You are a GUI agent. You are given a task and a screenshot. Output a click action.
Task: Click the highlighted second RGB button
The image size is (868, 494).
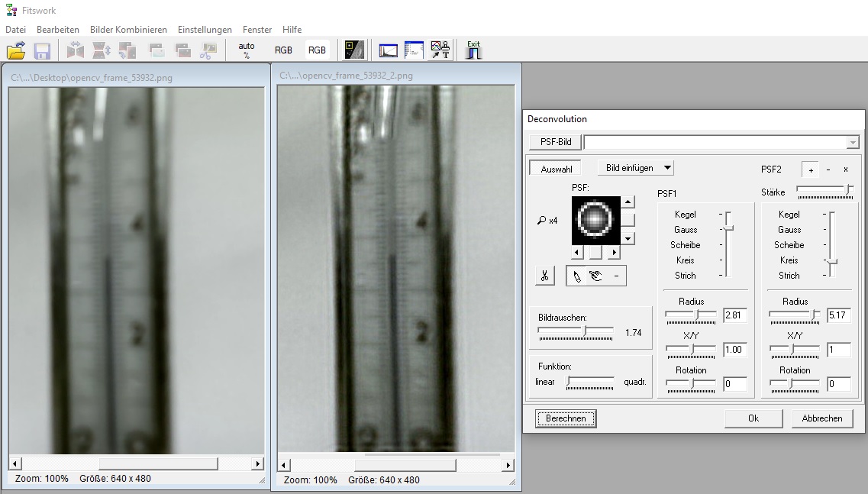pyautogui.click(x=317, y=50)
